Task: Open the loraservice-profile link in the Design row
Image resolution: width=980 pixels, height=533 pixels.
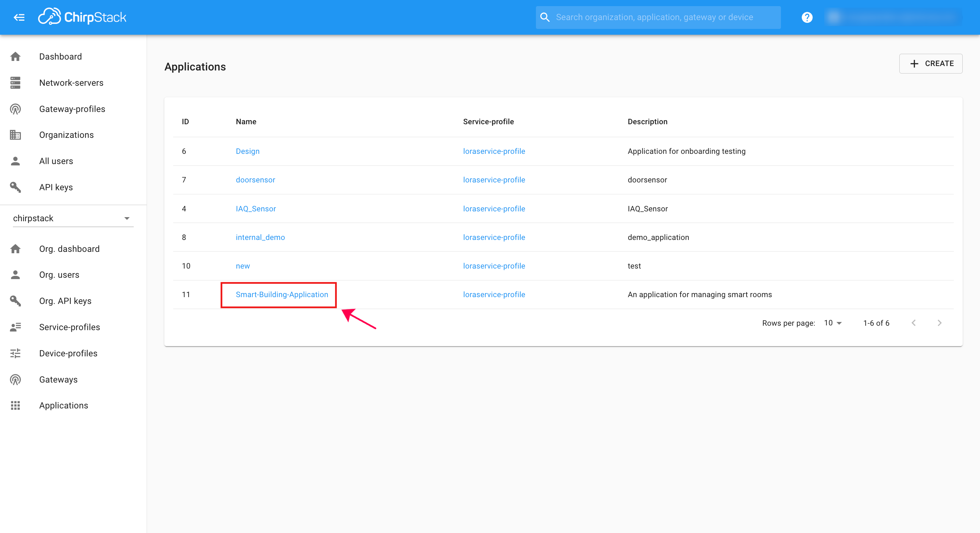Action: (x=493, y=151)
